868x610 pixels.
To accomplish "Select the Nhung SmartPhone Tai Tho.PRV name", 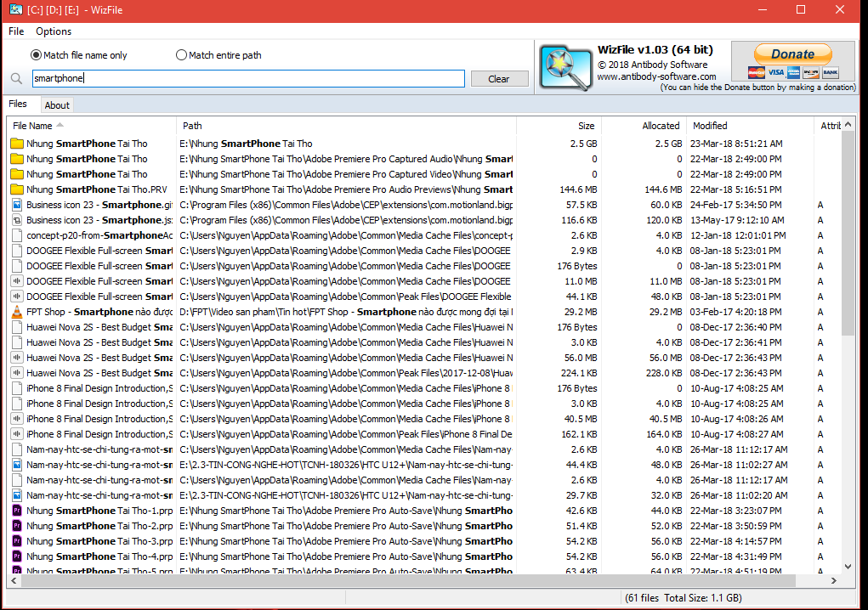I will pyautogui.click(x=96, y=189).
